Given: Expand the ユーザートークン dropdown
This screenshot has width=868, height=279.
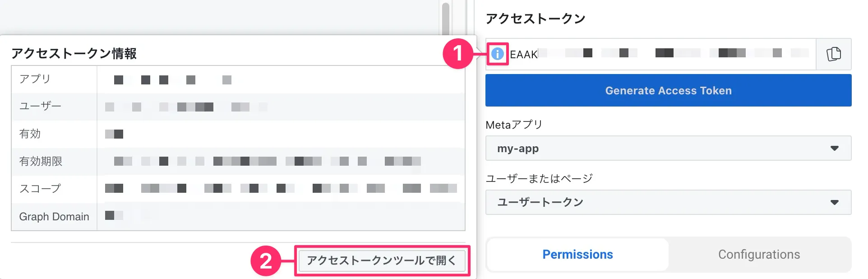Looking at the screenshot, I should tap(668, 202).
